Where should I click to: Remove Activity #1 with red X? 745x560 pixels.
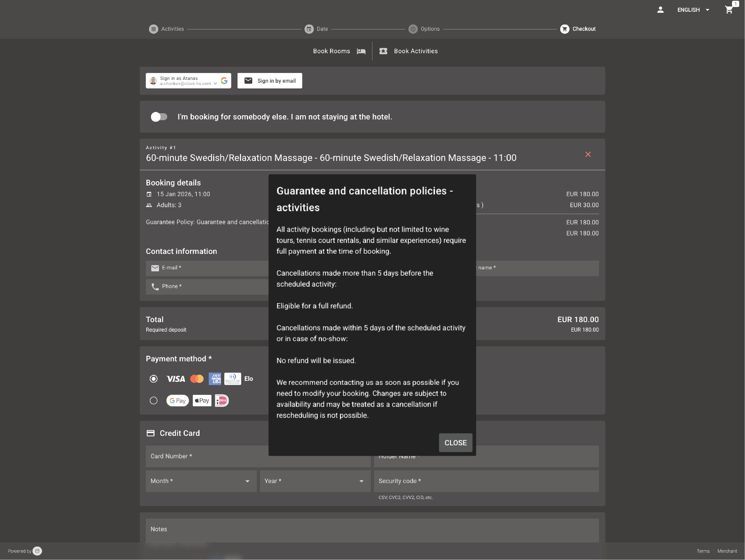[x=588, y=154]
